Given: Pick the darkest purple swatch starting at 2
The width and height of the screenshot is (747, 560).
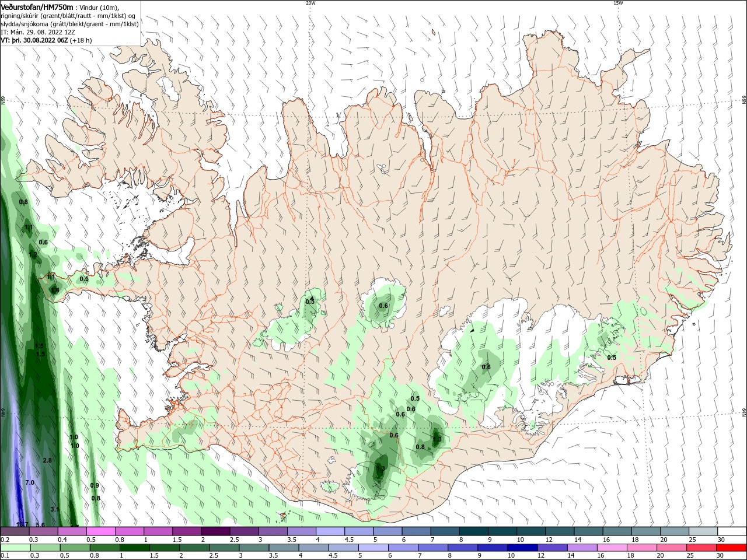Looking at the screenshot, I should [215, 531].
